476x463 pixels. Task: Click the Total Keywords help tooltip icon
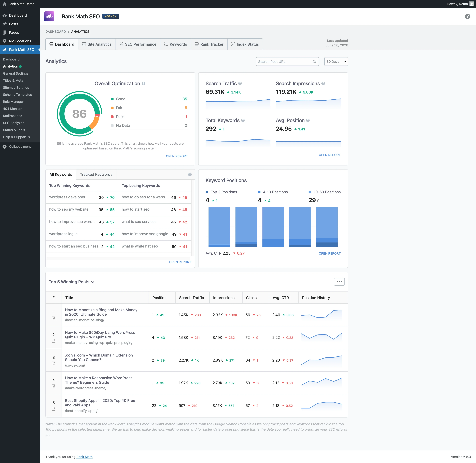243,120
